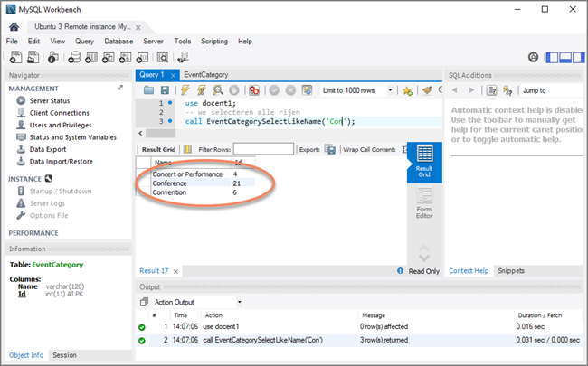Close the Query 1 tab
Image resolution: width=588 pixels, height=366 pixels.
click(174, 75)
